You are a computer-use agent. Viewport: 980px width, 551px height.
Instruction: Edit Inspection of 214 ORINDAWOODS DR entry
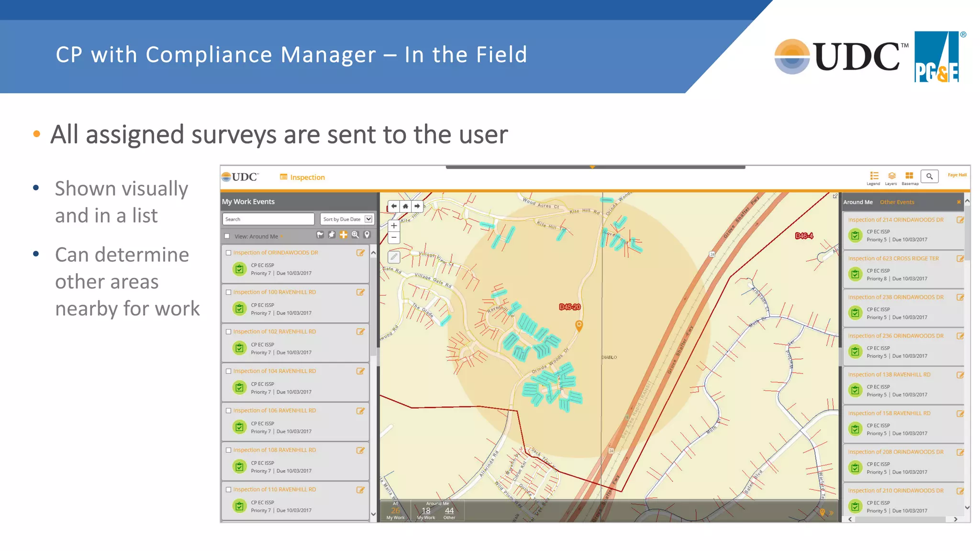960,220
